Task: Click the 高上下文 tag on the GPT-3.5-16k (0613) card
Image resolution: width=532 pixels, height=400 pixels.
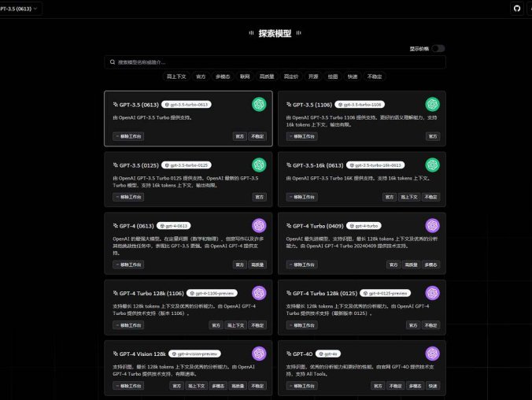Action: coord(409,197)
